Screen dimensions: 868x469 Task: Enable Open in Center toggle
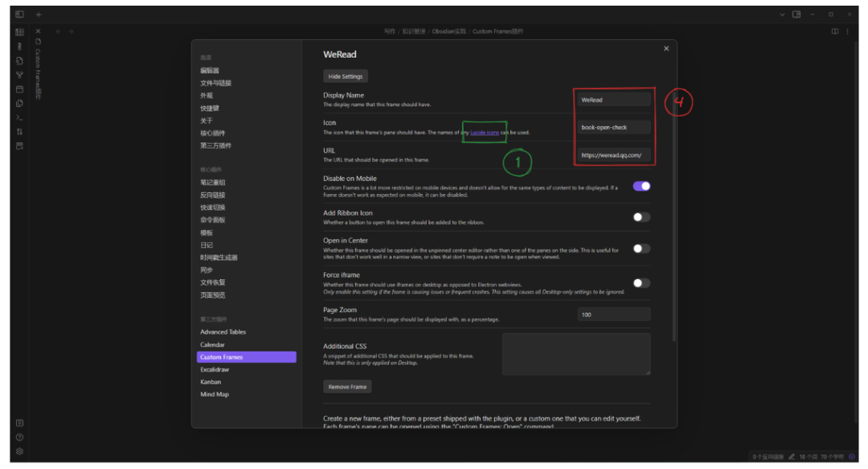point(641,249)
